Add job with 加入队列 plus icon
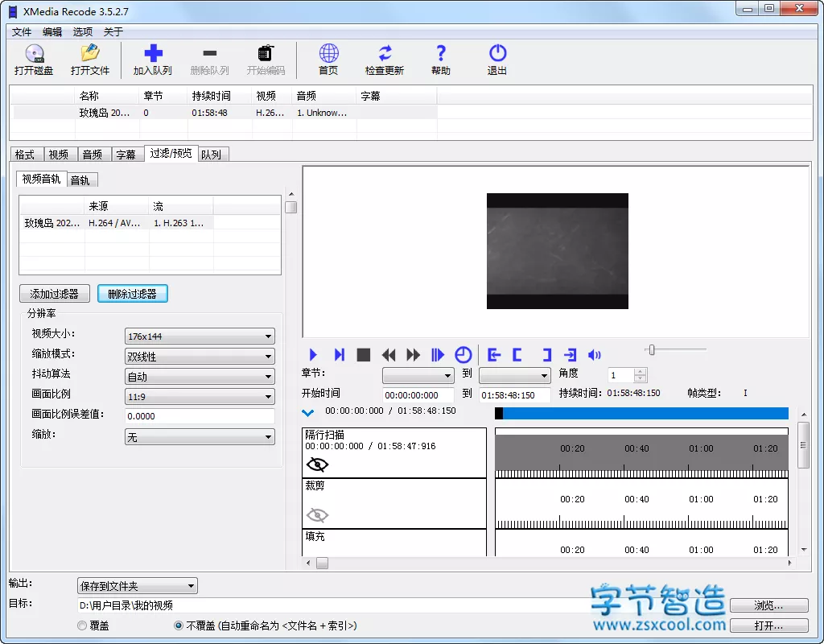824x644 pixels. coord(152,60)
